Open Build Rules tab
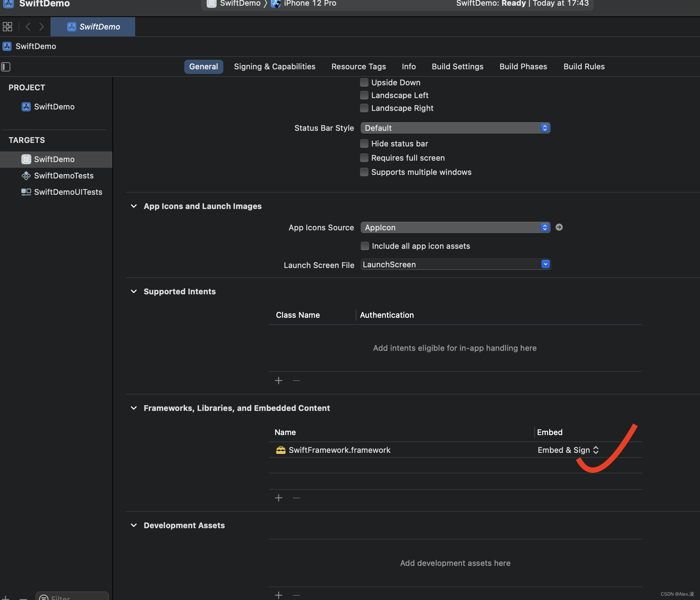The height and width of the screenshot is (600, 700). 584,67
